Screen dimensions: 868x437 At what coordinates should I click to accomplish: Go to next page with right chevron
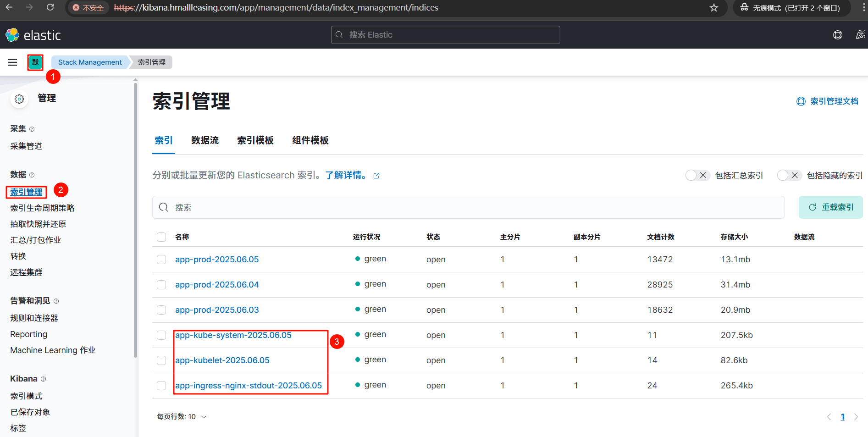856,417
